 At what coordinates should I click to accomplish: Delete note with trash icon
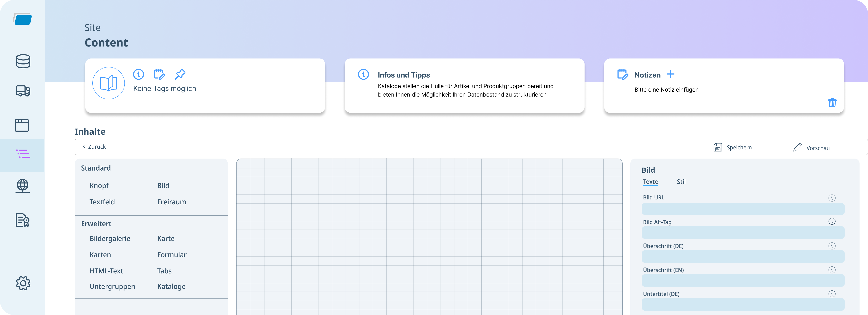[832, 102]
